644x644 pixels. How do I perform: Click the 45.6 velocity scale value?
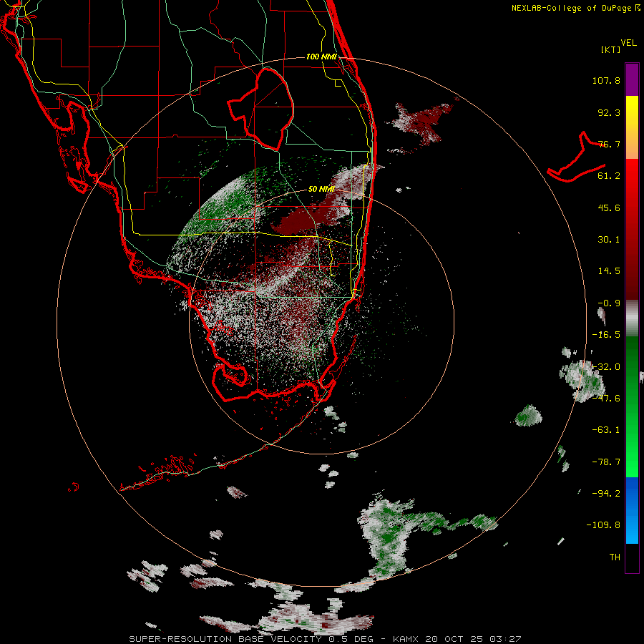(x=609, y=208)
